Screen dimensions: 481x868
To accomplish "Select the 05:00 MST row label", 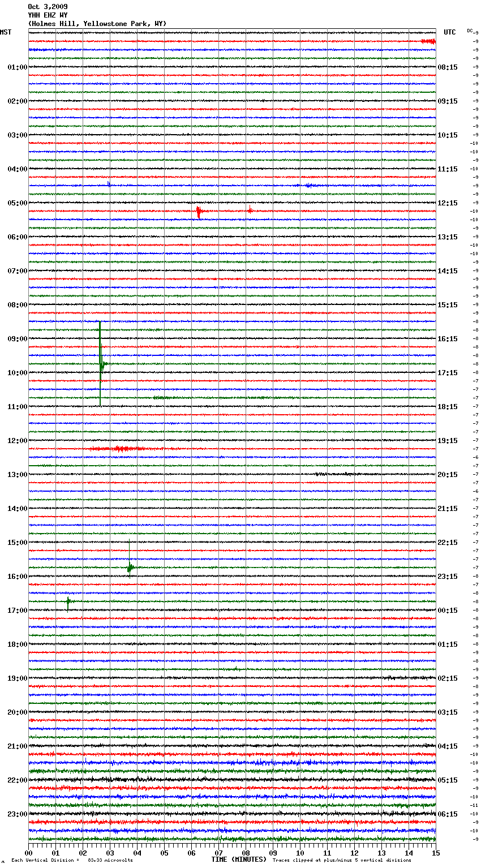I will [18, 203].
